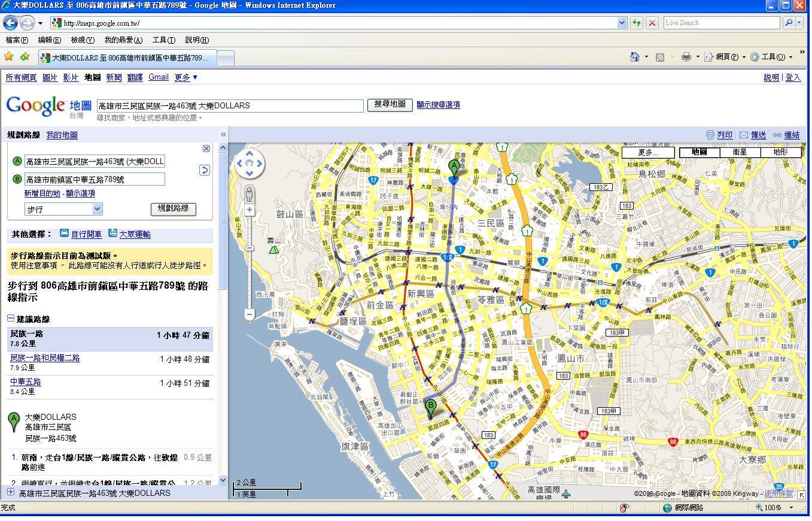Click the 登入 sign-in link

(x=793, y=78)
